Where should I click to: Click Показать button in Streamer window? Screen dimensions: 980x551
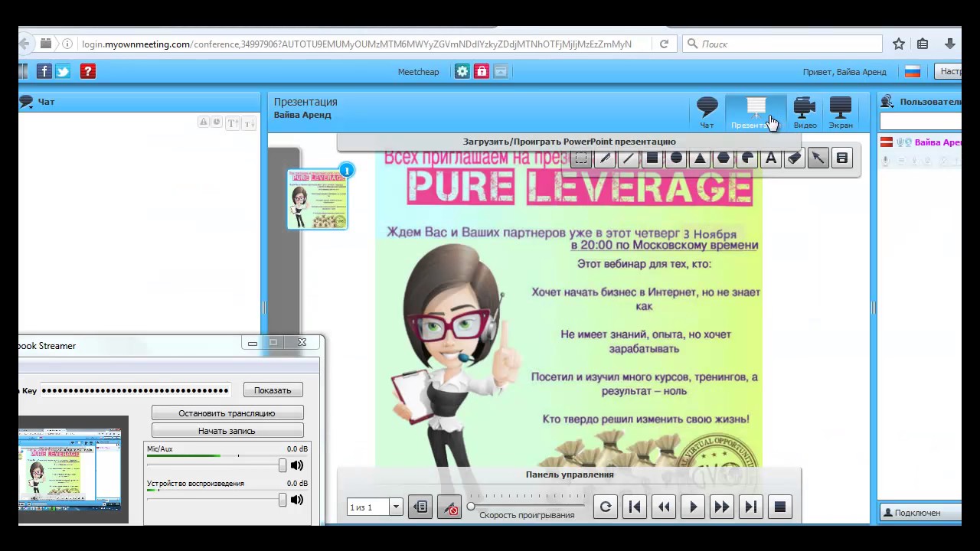[273, 390]
